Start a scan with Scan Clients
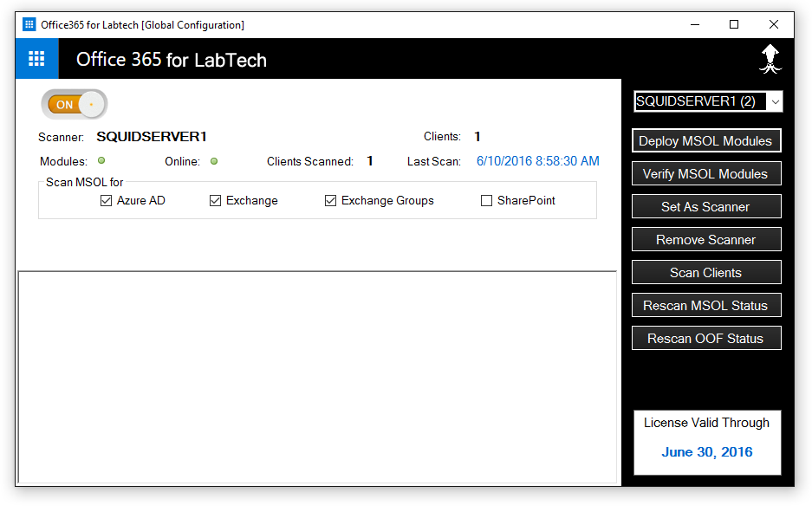 706,272
